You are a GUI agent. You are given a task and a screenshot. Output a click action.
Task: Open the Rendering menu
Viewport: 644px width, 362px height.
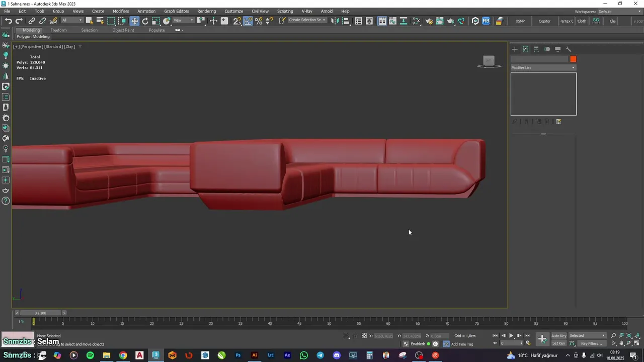click(206, 11)
